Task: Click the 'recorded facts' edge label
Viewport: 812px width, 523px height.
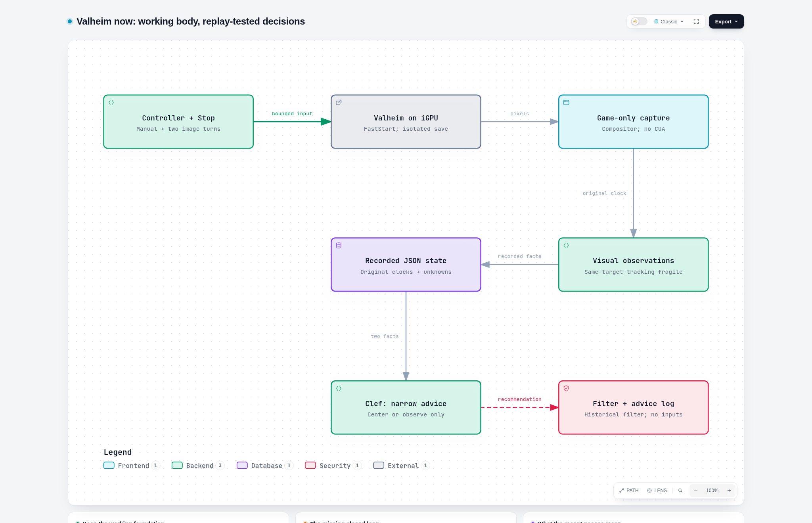Action: 520,256
